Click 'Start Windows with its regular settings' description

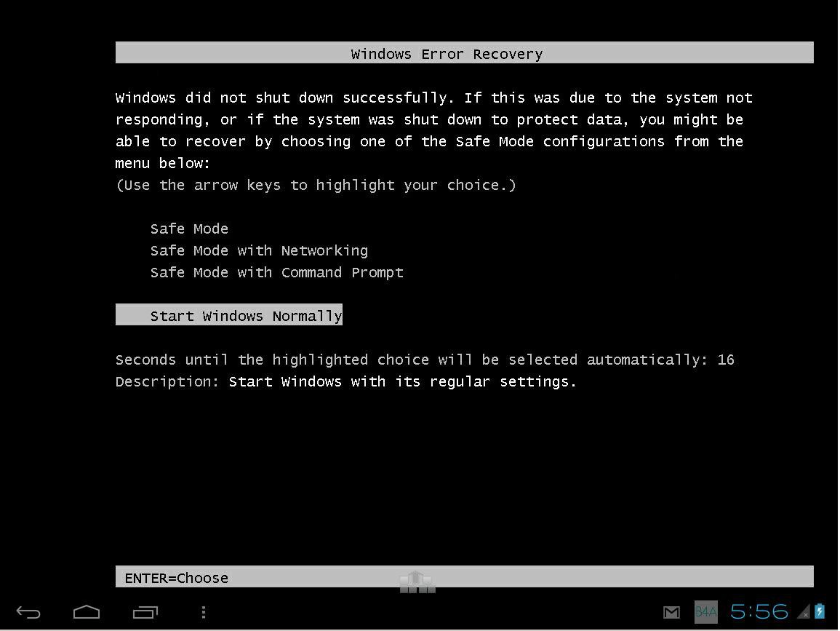[402, 381]
